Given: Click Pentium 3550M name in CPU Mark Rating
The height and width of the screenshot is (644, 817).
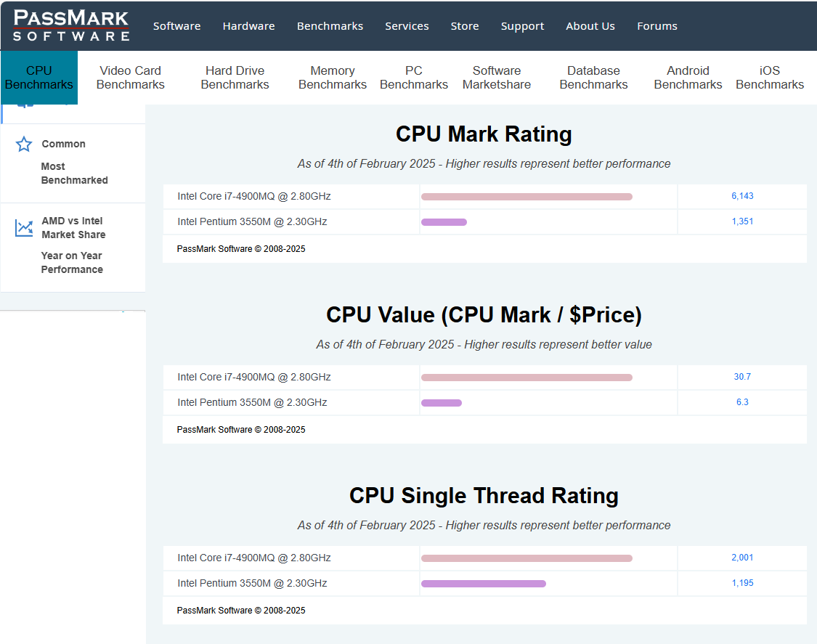Looking at the screenshot, I should pyautogui.click(x=252, y=222).
